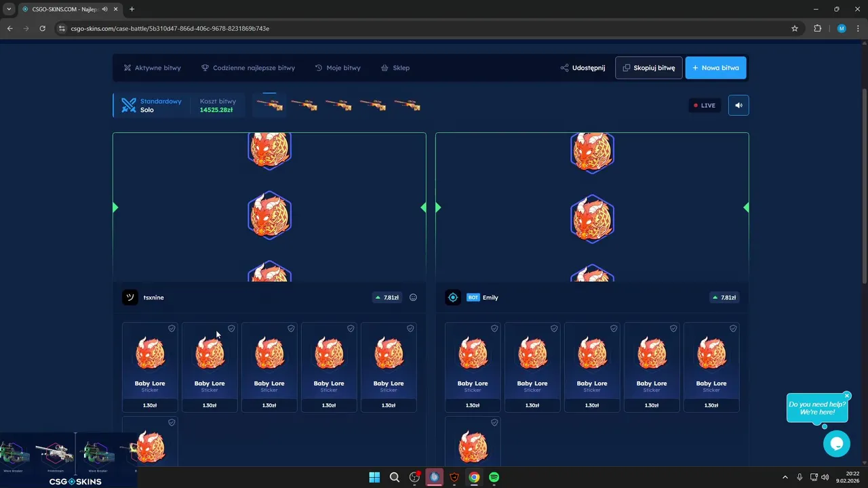Click the BOT label badge

[473, 298]
